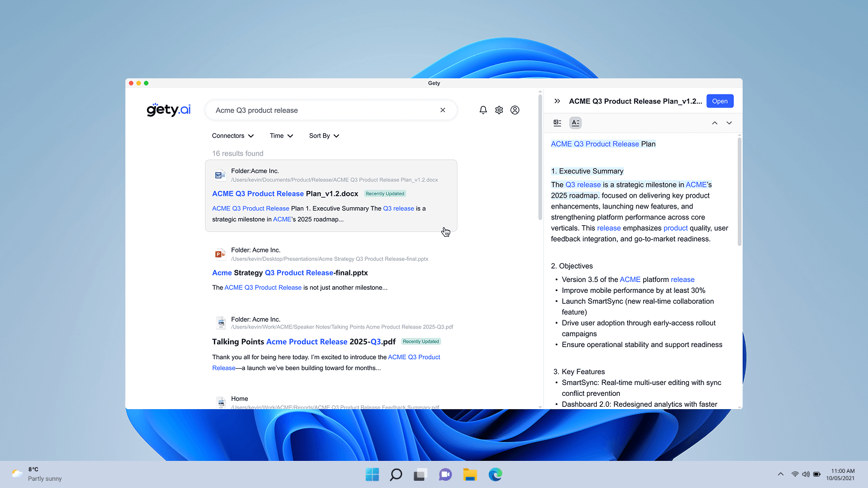
Task: Open the Windows Start menu
Action: click(373, 474)
